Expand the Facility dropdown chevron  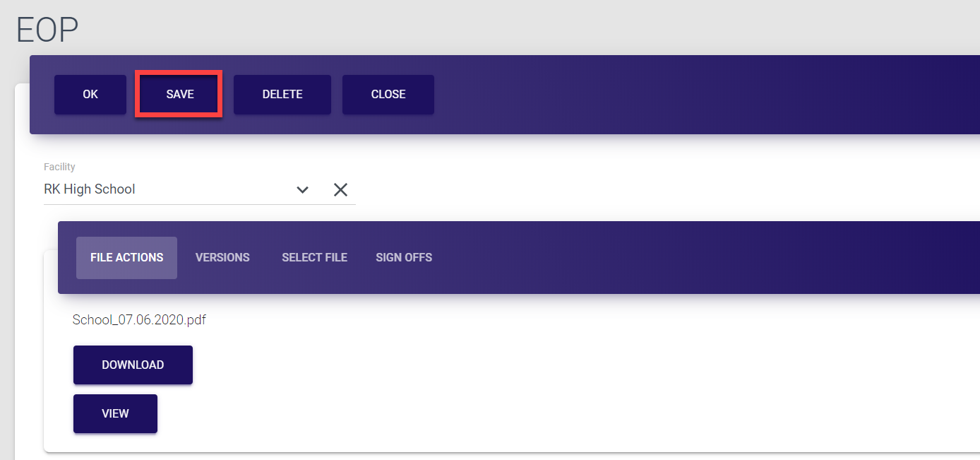(303, 189)
